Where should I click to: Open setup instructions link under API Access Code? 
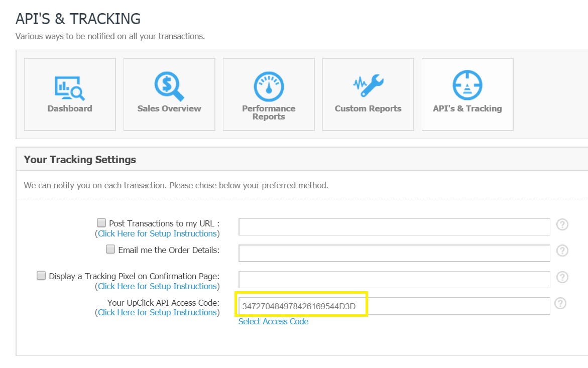(157, 312)
